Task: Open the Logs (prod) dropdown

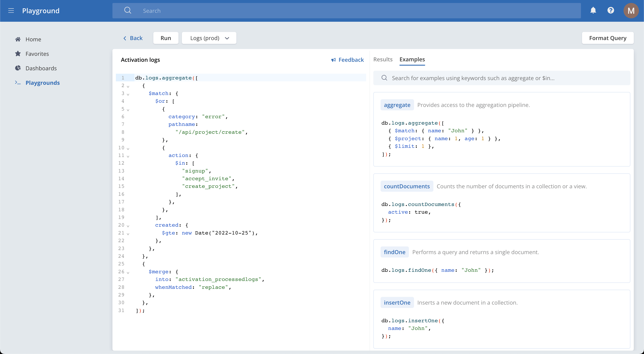Action: (209, 38)
